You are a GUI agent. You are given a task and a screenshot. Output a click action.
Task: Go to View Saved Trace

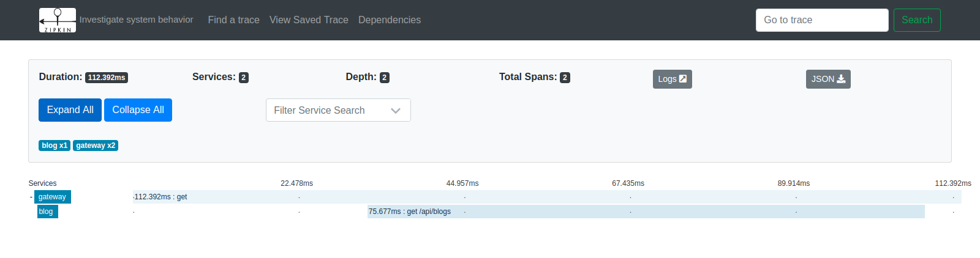tap(309, 20)
